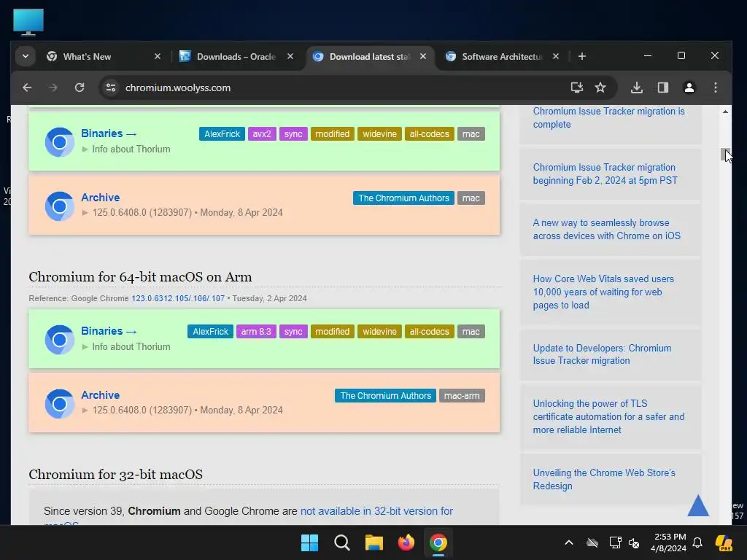Open Binaries link for macOS on Arm

tap(109, 331)
